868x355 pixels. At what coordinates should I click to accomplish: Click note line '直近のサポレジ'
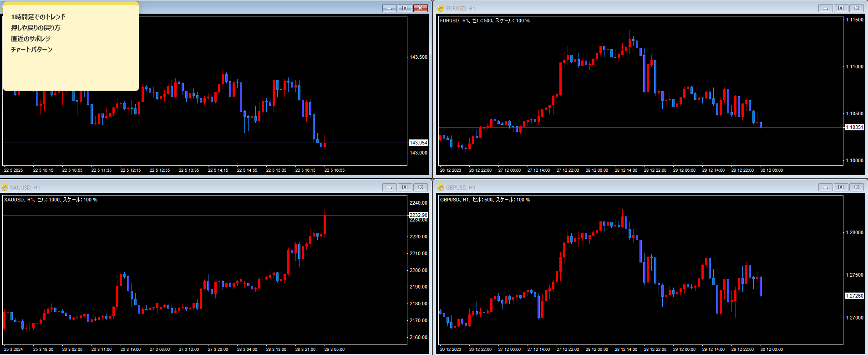coord(30,39)
